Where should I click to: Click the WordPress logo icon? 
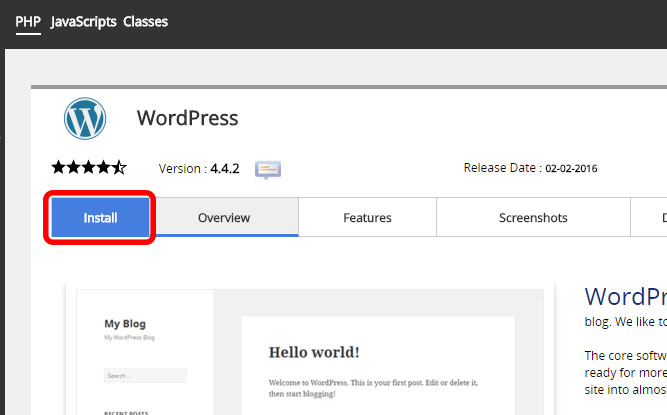[85, 118]
